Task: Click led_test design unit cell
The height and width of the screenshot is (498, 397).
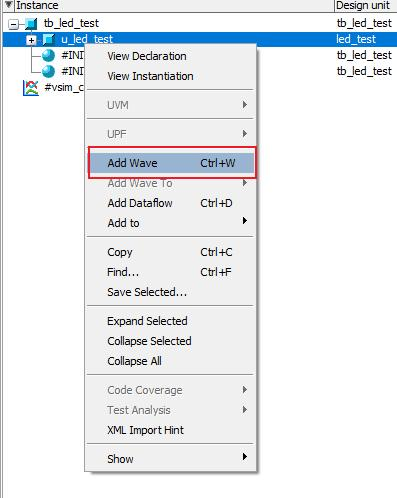Action: point(356,39)
